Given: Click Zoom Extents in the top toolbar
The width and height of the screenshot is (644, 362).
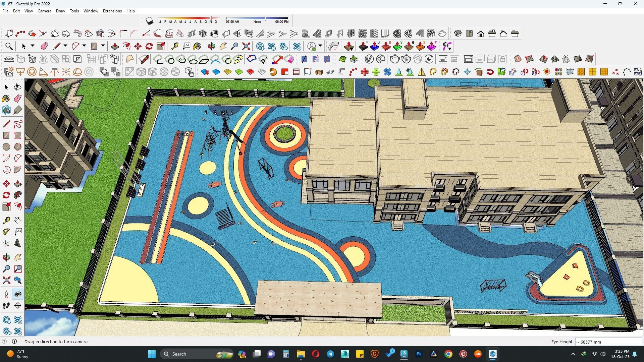Looking at the screenshot, I should coord(246,46).
